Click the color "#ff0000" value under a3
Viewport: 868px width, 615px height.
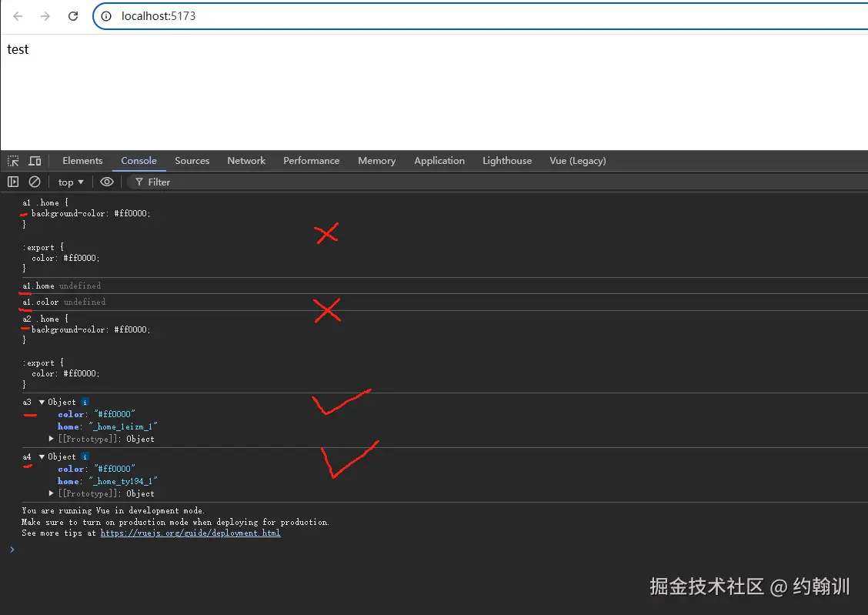coord(115,414)
